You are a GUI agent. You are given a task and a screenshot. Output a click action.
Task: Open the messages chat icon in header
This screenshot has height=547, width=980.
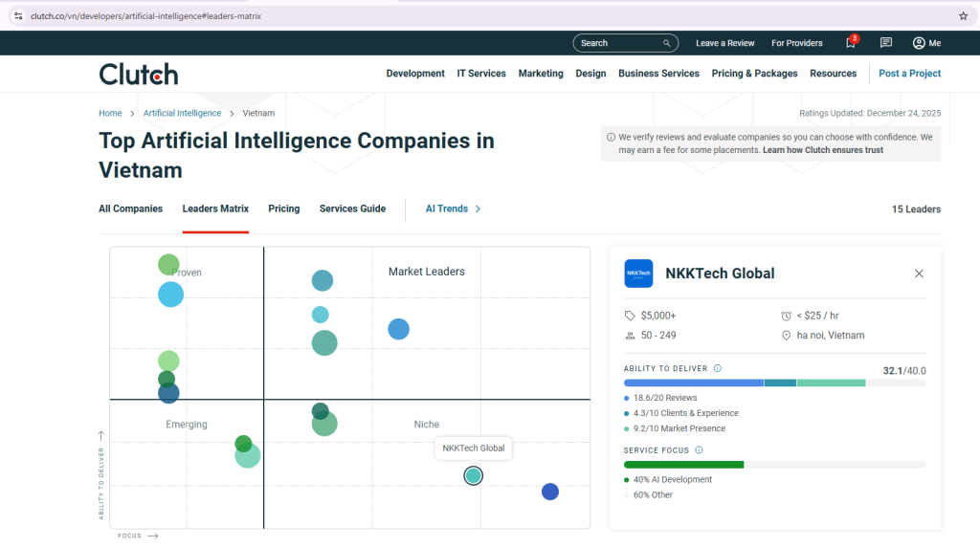(x=886, y=43)
